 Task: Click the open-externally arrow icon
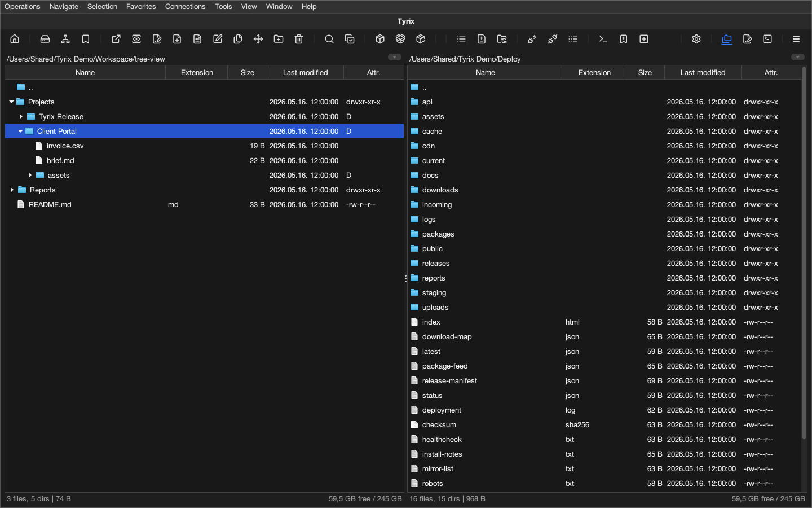coord(116,39)
